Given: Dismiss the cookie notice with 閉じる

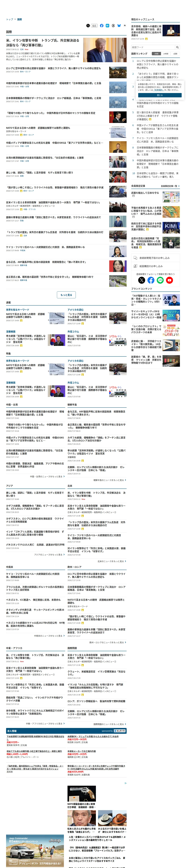Looking at the screenshot, I should pyautogui.click(x=160, y=95).
